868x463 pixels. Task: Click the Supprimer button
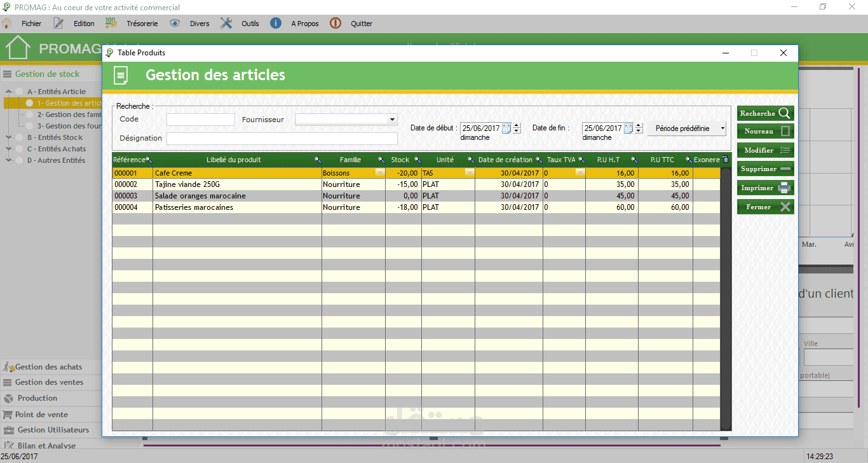tap(766, 169)
